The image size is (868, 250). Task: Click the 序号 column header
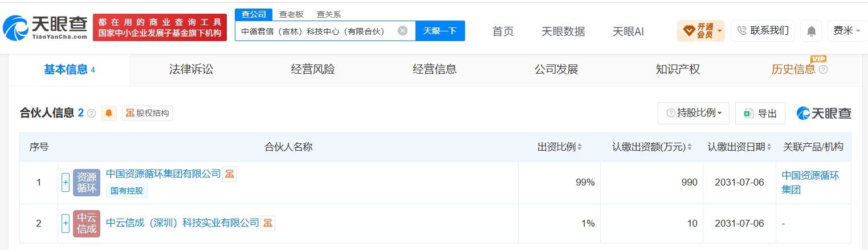click(x=39, y=147)
